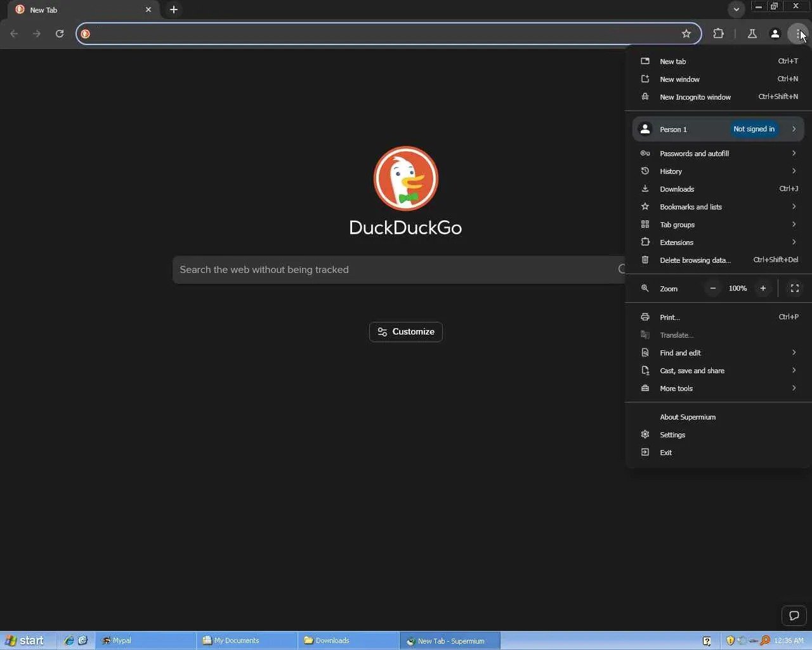Click the 100% zoom level value
The height and width of the screenshot is (650, 812).
[738, 289]
